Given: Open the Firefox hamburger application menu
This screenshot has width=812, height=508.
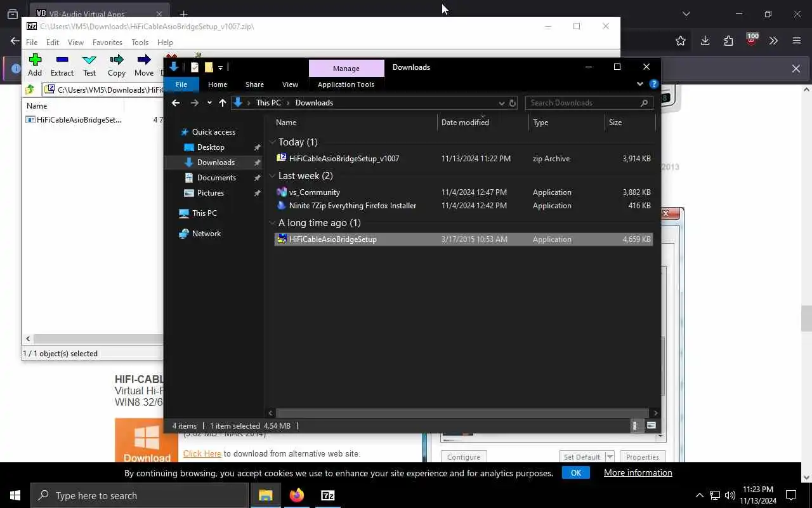Looking at the screenshot, I should tap(797, 41).
